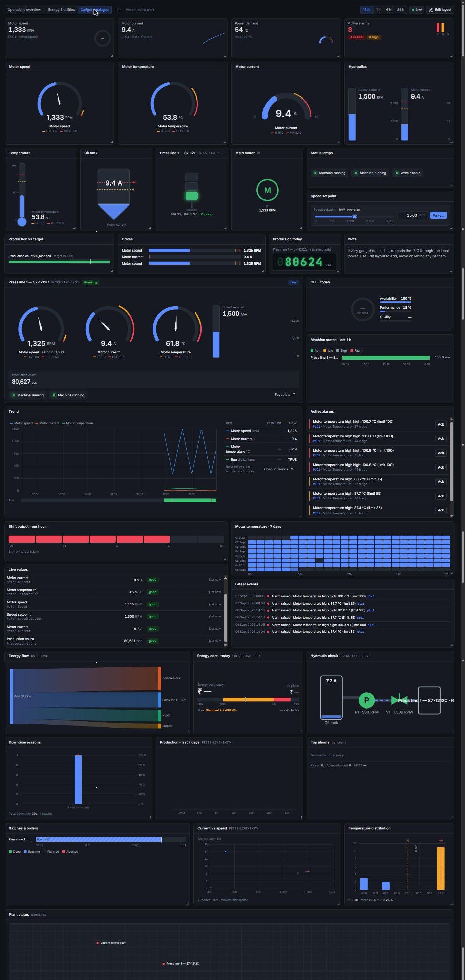Click the Active alarms scroll up arrow
Image resolution: width=465 pixels, height=980 pixels.
click(x=452, y=419)
